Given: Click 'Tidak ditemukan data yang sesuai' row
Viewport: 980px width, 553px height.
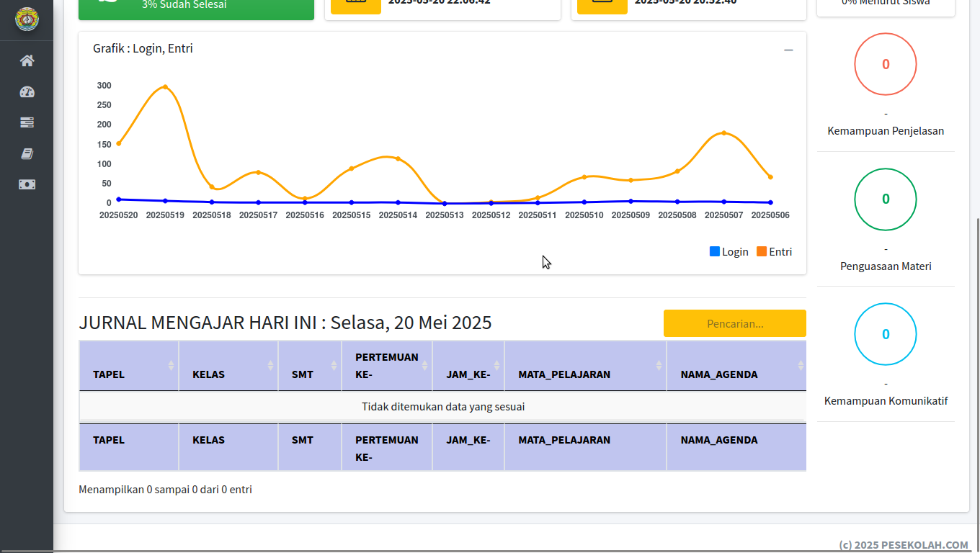Looking at the screenshot, I should tap(442, 407).
